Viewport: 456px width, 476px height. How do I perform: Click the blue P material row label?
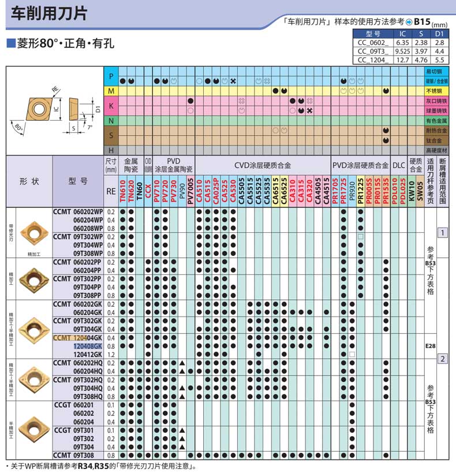(x=111, y=77)
